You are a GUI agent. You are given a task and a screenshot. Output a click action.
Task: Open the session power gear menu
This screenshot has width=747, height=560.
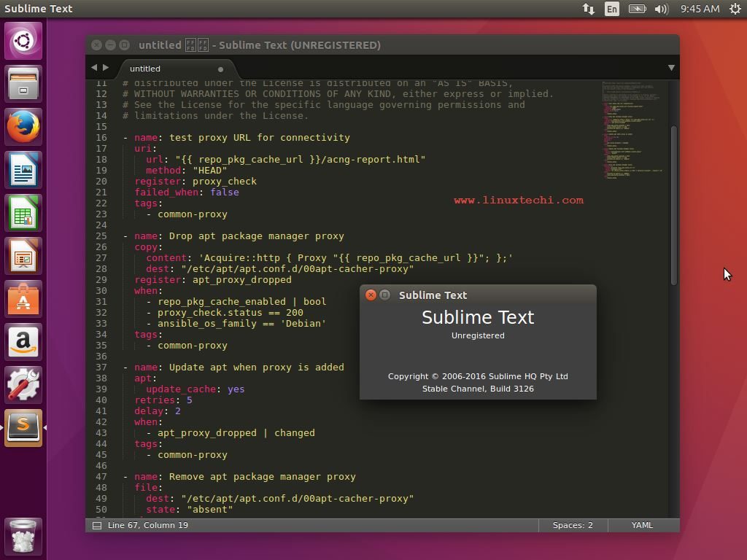735,9
